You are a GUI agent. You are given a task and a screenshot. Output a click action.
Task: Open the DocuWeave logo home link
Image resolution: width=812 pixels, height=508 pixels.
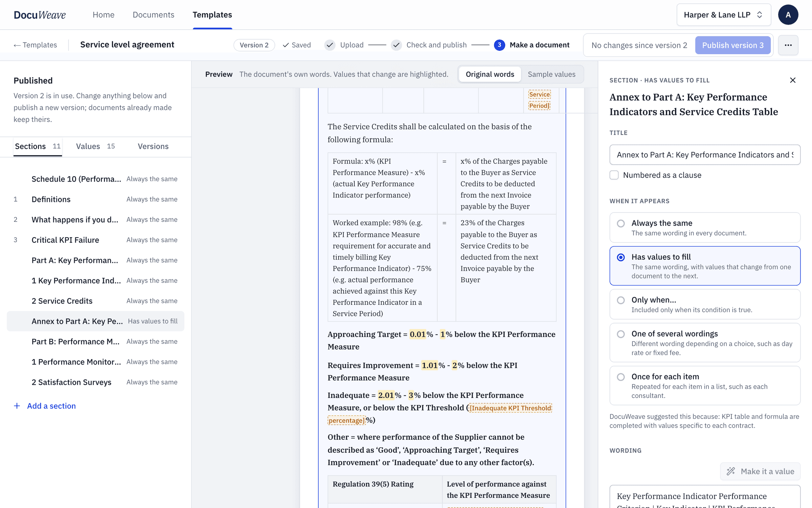coord(40,15)
